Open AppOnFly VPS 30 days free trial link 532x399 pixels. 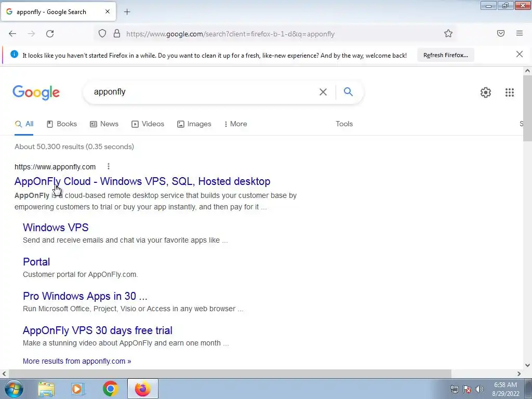[x=98, y=330]
